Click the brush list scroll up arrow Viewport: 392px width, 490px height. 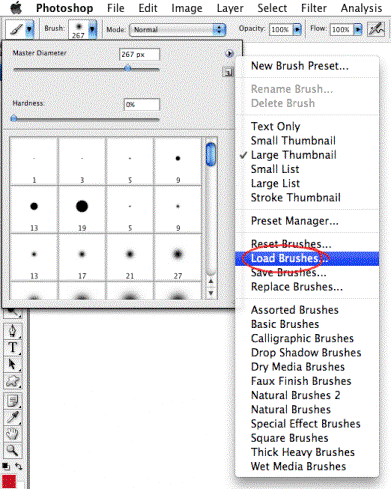point(211,282)
